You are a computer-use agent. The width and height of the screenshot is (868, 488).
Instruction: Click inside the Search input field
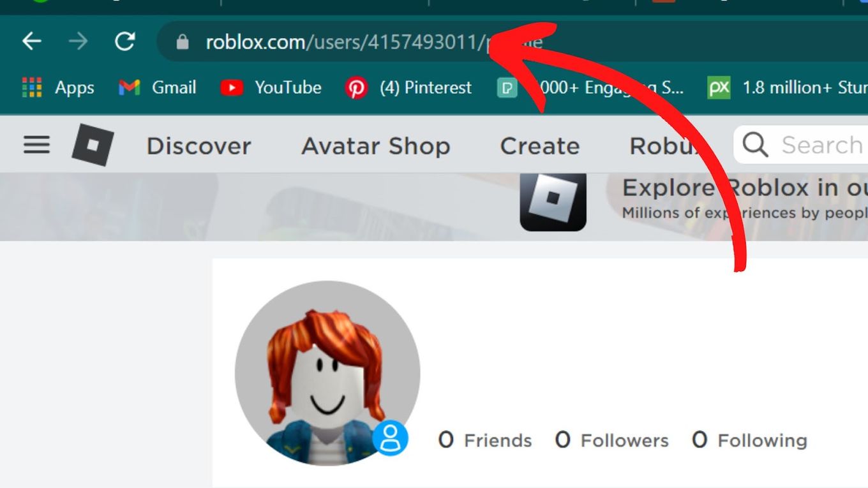(x=823, y=145)
